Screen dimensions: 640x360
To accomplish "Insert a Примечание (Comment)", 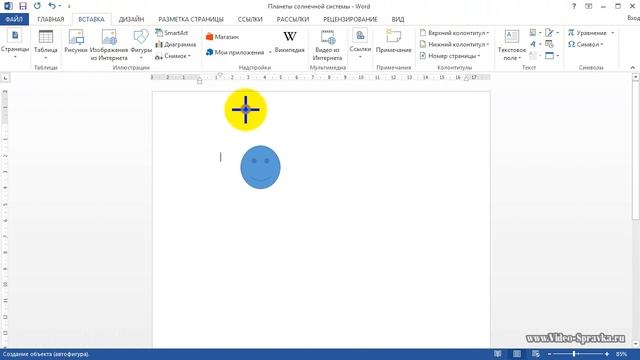I will tap(393, 42).
